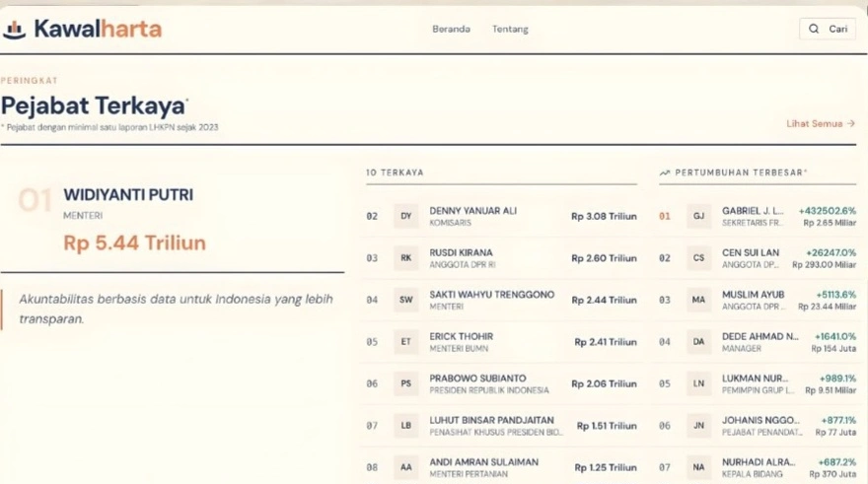Click the DY avatar badge
868x484 pixels.
406,216
